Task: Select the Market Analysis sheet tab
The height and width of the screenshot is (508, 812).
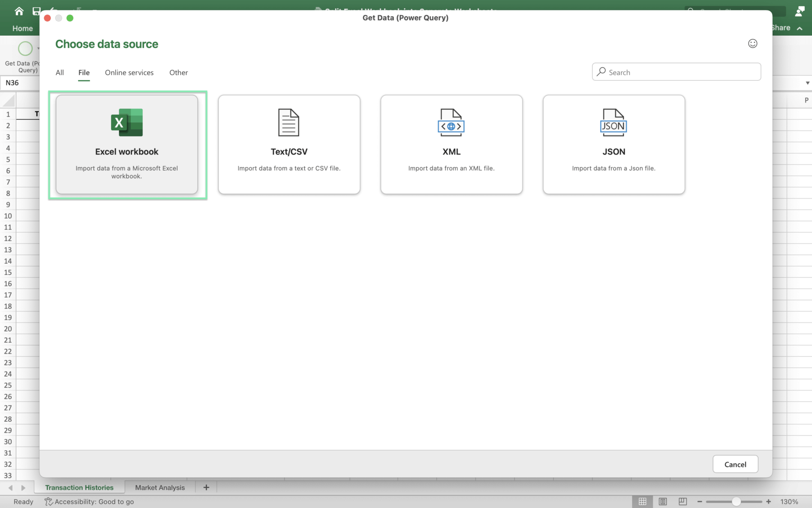Action: coord(160,487)
